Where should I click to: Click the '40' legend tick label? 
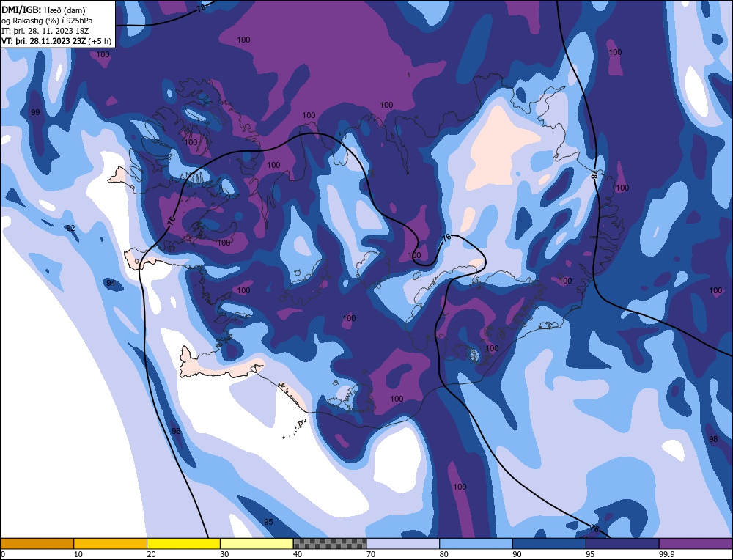[x=298, y=554]
